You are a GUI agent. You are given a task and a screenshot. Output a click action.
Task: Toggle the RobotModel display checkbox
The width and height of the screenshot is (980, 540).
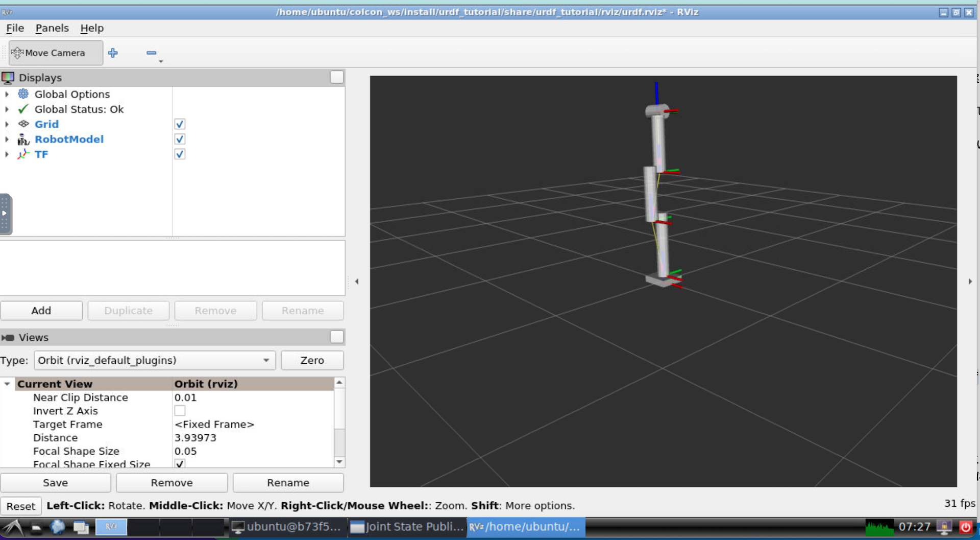(x=180, y=139)
